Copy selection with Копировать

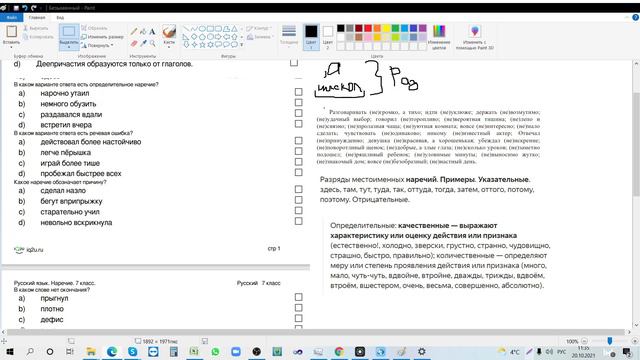(x=38, y=37)
